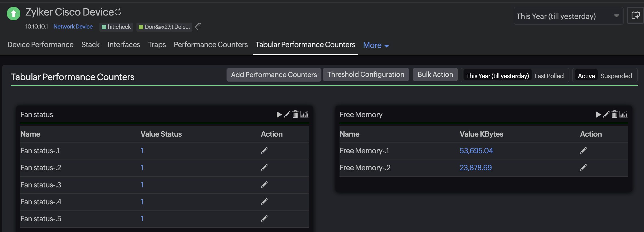This screenshot has height=232, width=644.
Task: Edit the Fan status-.3 row
Action: point(264,185)
